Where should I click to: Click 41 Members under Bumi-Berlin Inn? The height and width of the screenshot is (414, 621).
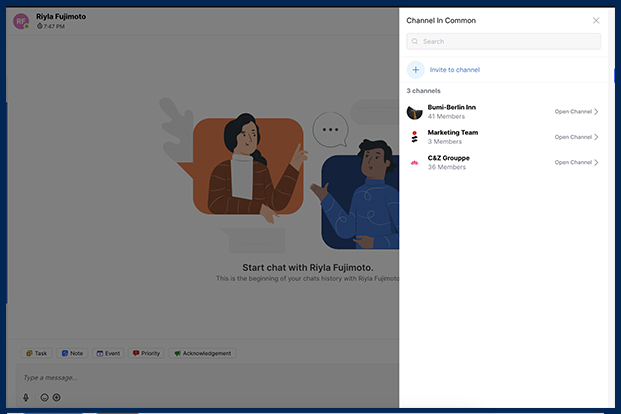(x=446, y=116)
